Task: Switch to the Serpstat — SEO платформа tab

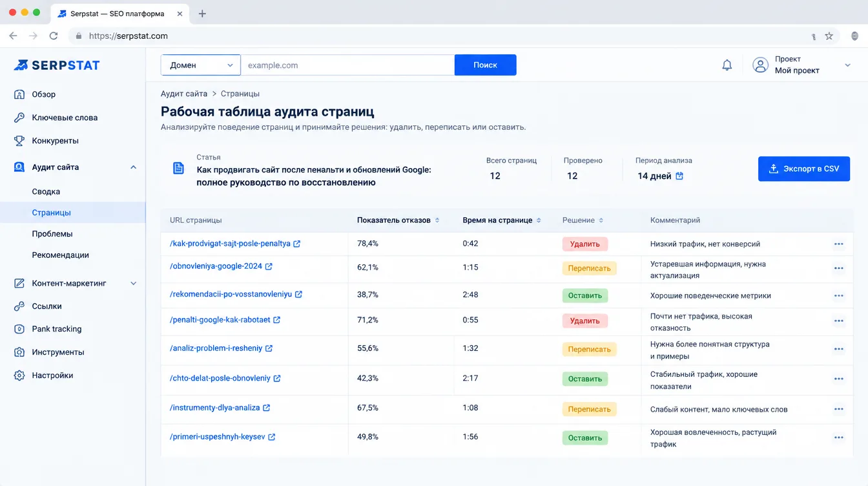Action: (118, 14)
